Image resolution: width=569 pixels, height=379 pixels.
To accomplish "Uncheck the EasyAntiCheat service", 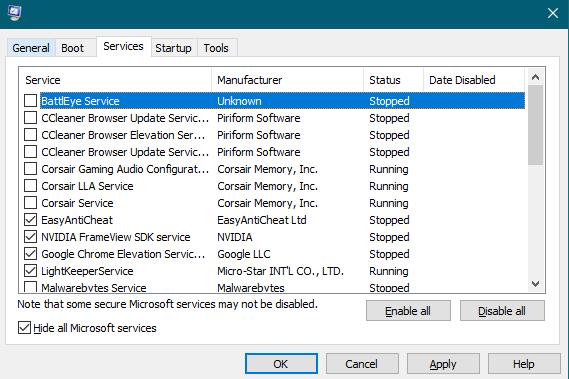I will 30,220.
